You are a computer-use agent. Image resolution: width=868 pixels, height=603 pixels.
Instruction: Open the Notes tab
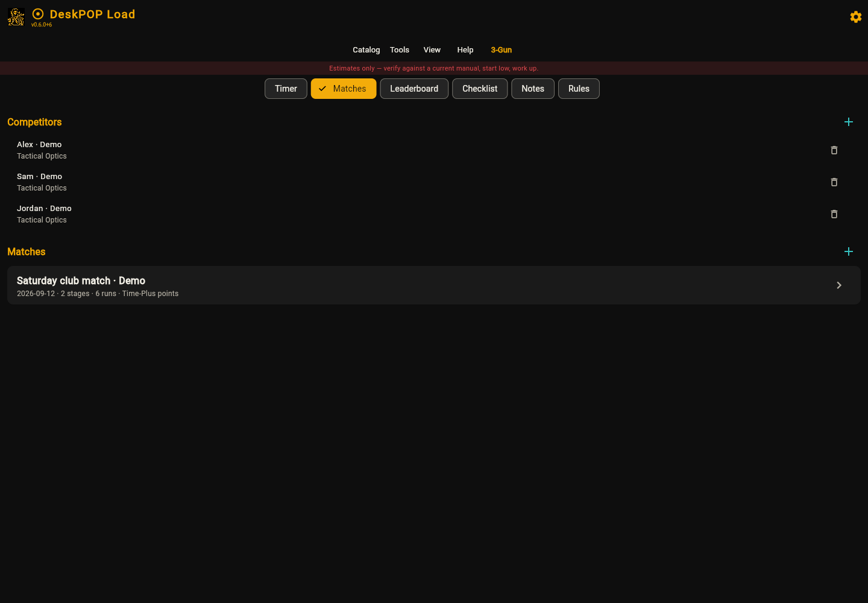[533, 89]
